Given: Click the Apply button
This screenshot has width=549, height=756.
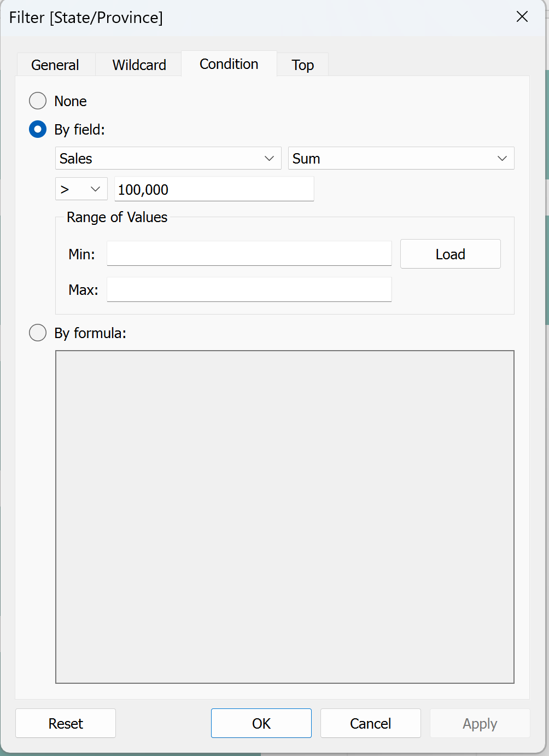Looking at the screenshot, I should click(480, 723).
